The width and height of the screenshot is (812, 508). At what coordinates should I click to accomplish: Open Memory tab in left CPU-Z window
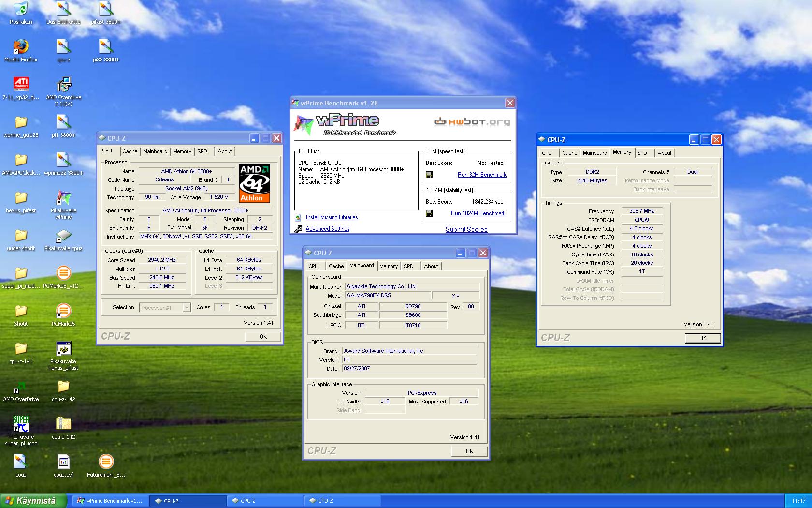[x=182, y=151]
